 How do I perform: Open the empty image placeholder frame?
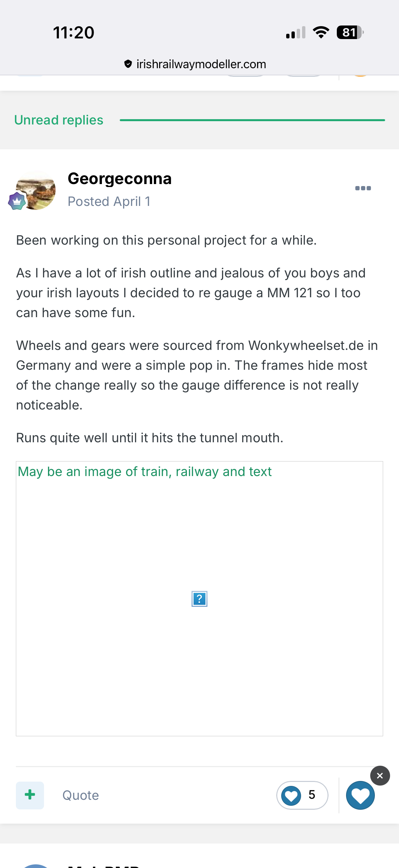click(x=199, y=657)
